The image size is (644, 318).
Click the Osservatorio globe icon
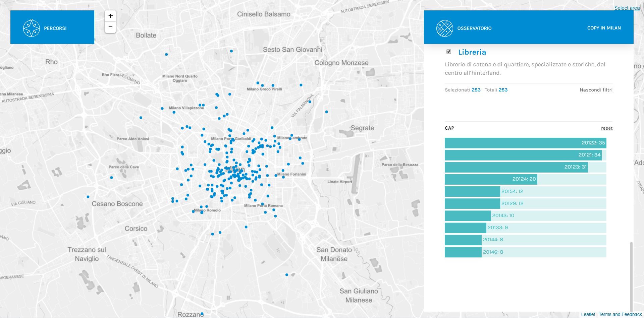point(444,28)
